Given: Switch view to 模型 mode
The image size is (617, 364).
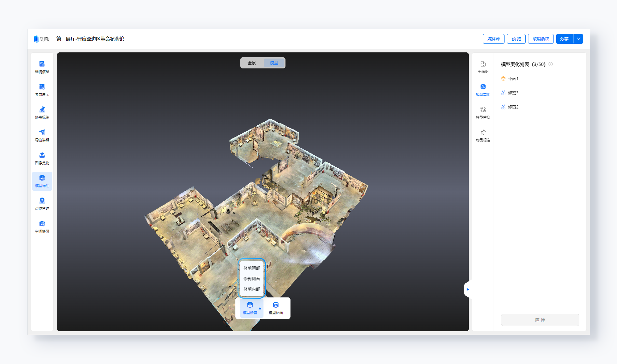Looking at the screenshot, I should point(274,63).
